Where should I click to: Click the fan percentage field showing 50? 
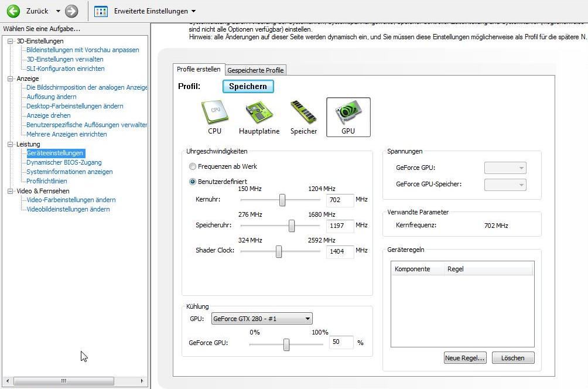pos(341,342)
